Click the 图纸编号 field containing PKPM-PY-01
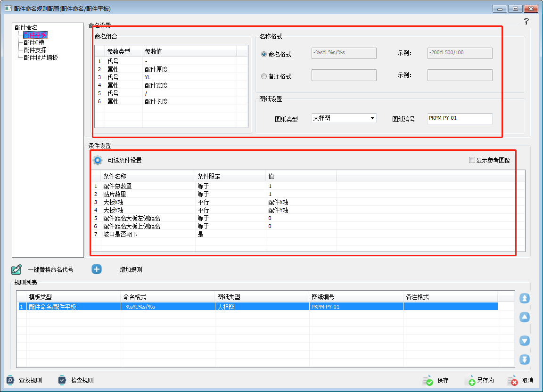 (x=460, y=118)
